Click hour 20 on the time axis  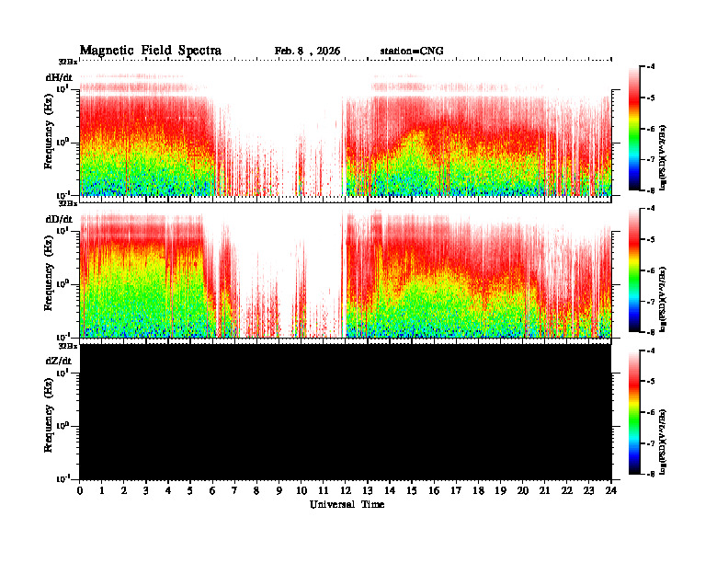(x=523, y=491)
